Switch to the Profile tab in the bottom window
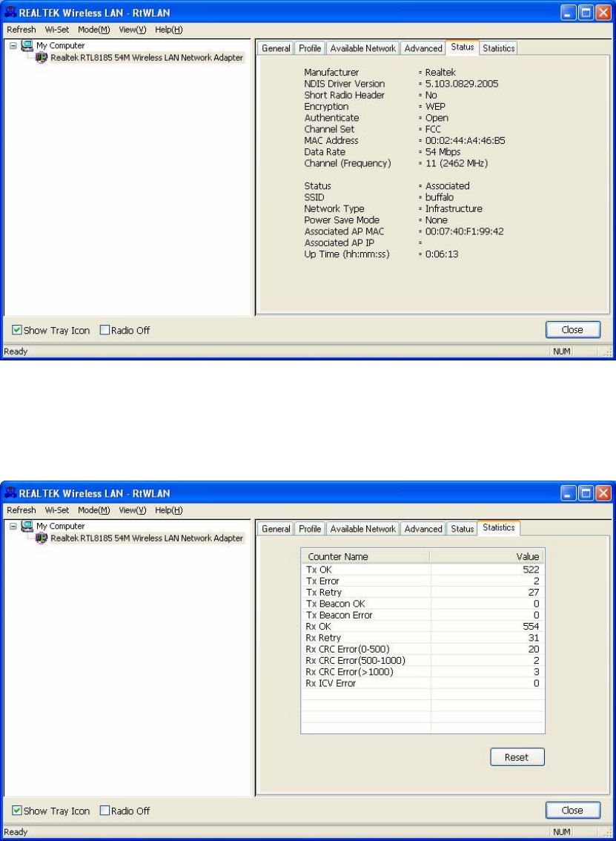 [x=310, y=529]
